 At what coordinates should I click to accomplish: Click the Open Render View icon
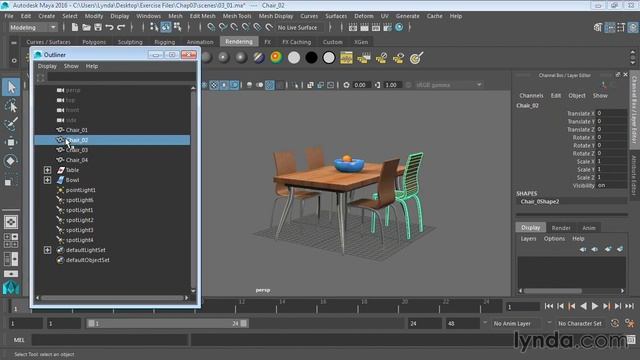[353, 27]
